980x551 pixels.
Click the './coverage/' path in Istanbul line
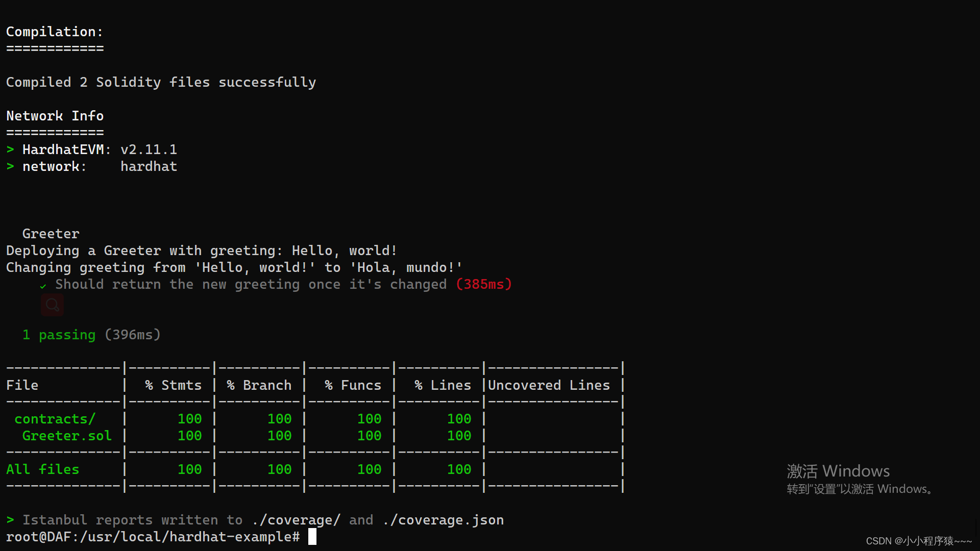tap(296, 520)
